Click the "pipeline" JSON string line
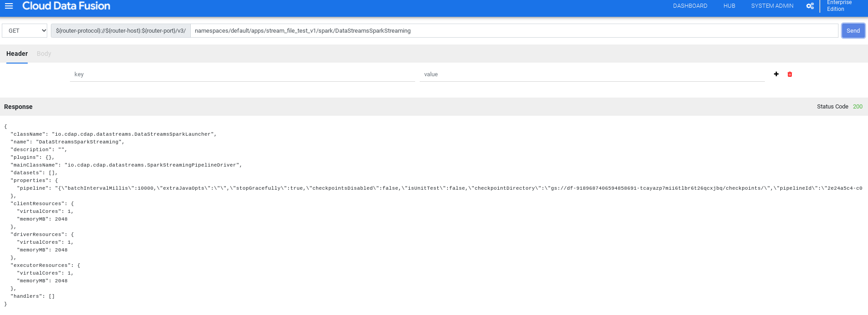The width and height of the screenshot is (868, 315). (439, 188)
